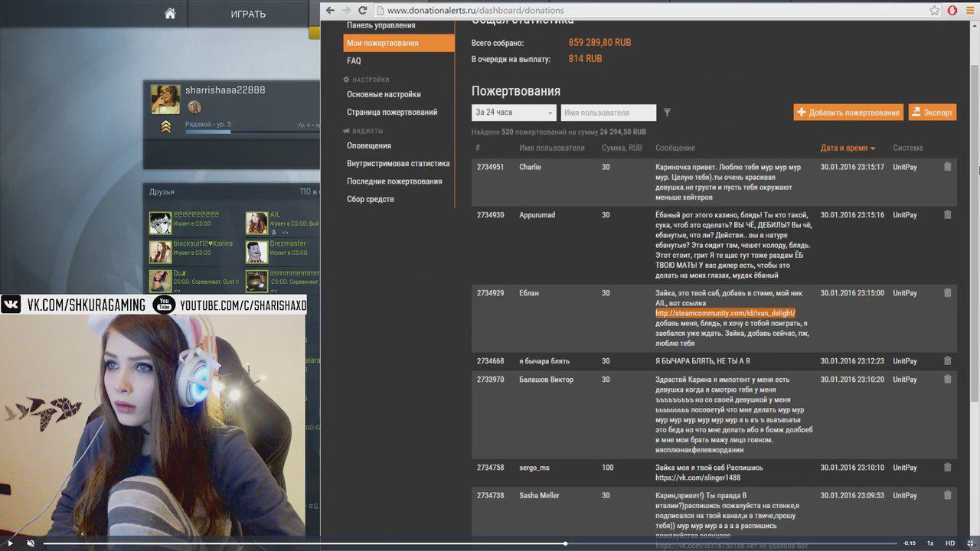Click the first friend with the anime avatar
This screenshot has height=551, width=980.
coord(160,223)
